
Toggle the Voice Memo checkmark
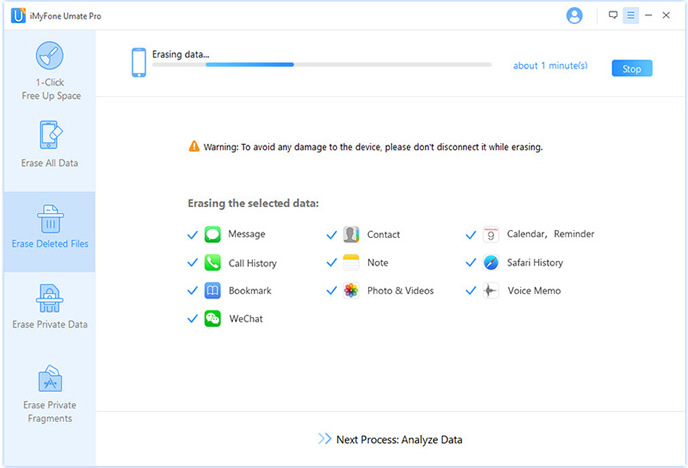(x=471, y=291)
